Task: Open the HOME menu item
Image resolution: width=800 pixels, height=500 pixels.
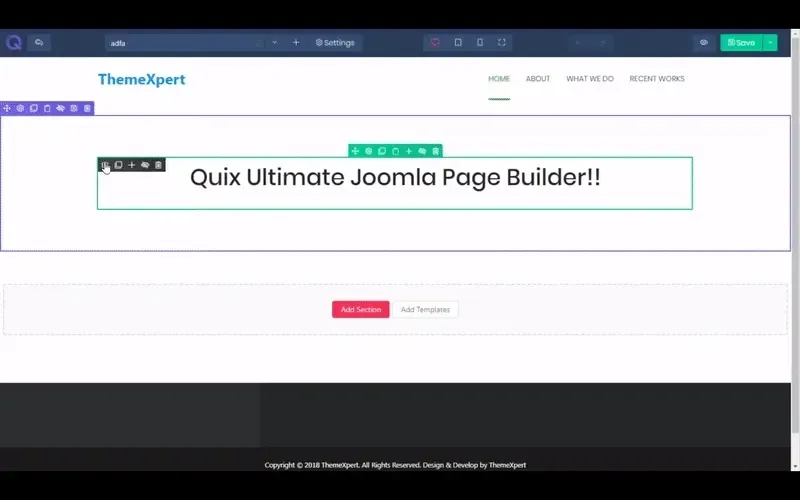Action: tap(499, 79)
